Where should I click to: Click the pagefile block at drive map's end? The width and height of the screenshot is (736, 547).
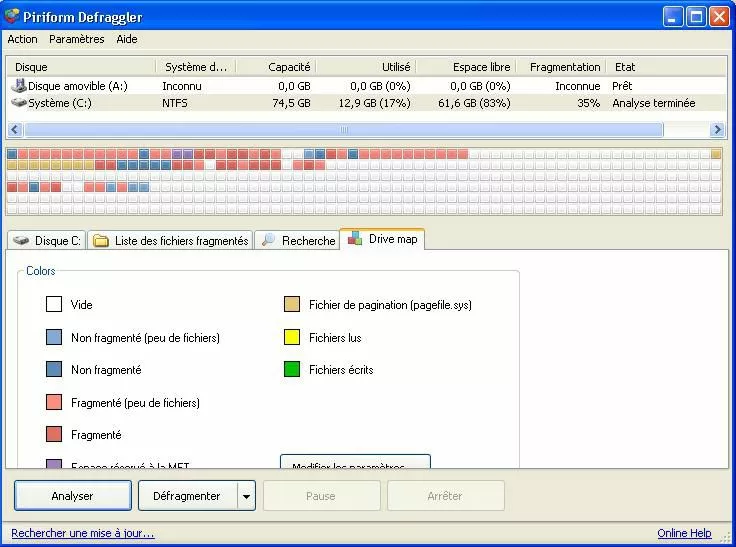tap(716, 154)
